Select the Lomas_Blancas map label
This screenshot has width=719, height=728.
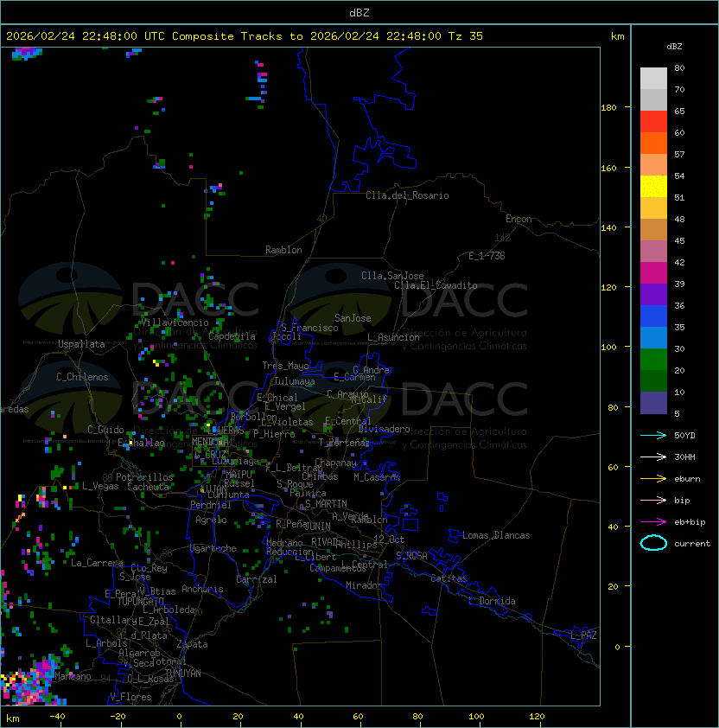coord(496,535)
